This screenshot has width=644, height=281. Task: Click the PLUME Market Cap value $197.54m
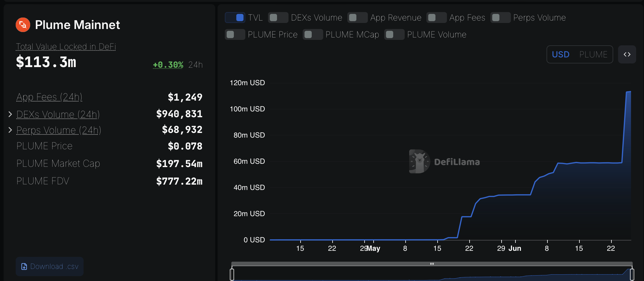tap(179, 164)
